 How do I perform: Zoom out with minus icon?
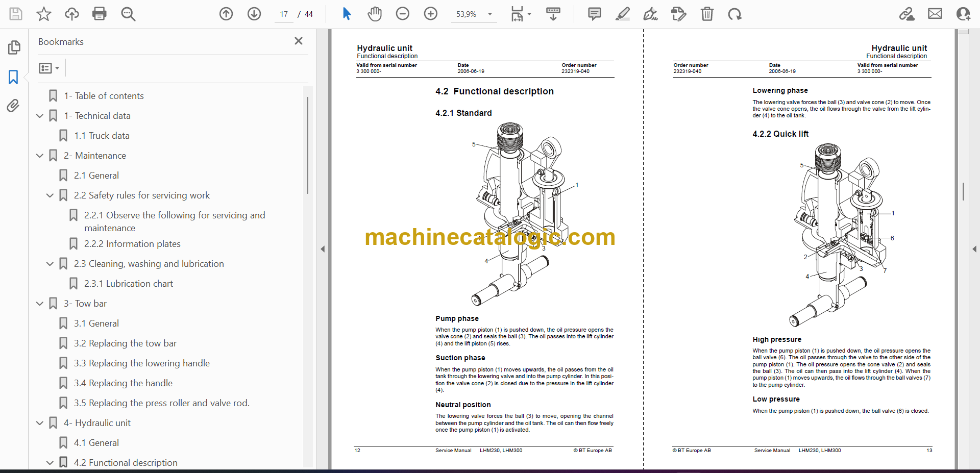(403, 14)
